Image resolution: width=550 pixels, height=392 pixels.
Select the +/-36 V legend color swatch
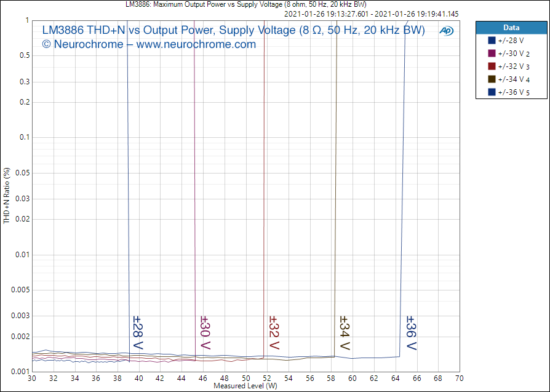pos(492,92)
